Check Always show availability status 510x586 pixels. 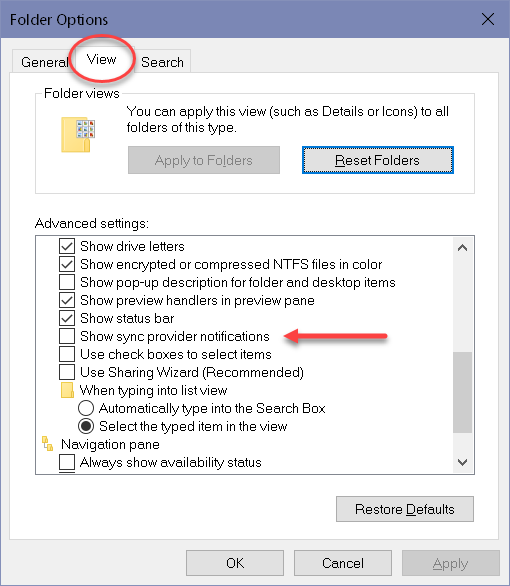pyautogui.click(x=67, y=462)
